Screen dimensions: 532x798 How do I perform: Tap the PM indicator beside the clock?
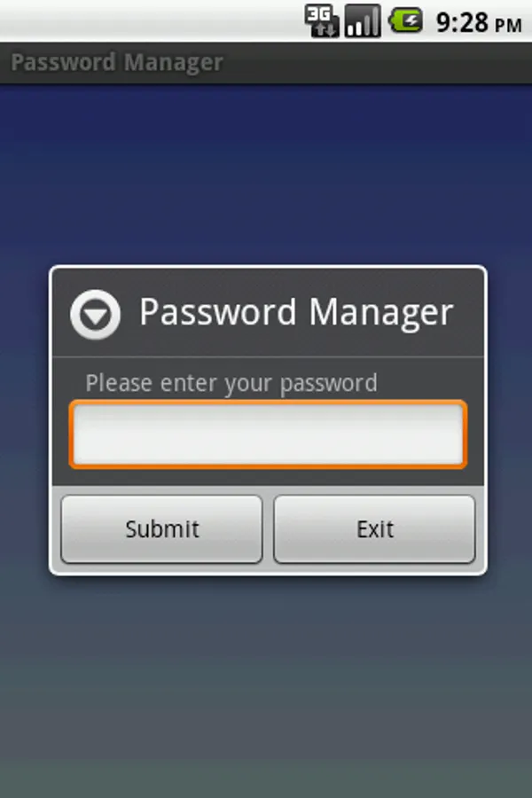(508, 26)
